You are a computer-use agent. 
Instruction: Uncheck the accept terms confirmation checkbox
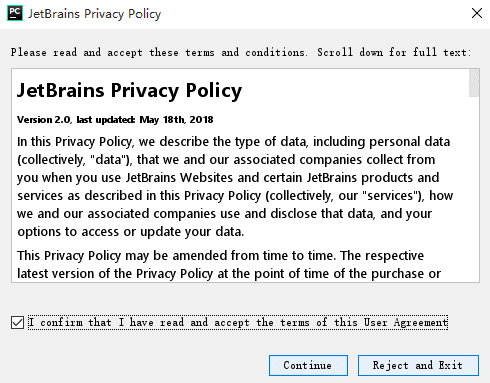(x=17, y=322)
